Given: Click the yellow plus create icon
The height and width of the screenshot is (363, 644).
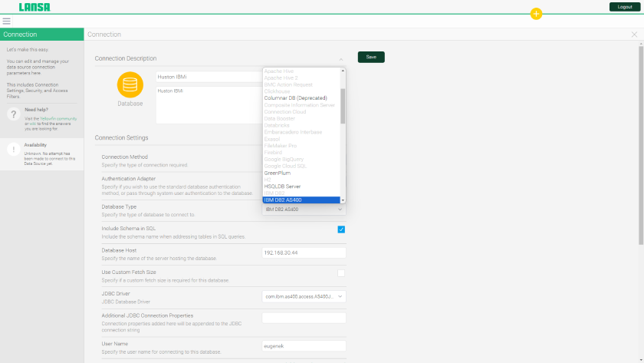Looking at the screenshot, I should [536, 14].
